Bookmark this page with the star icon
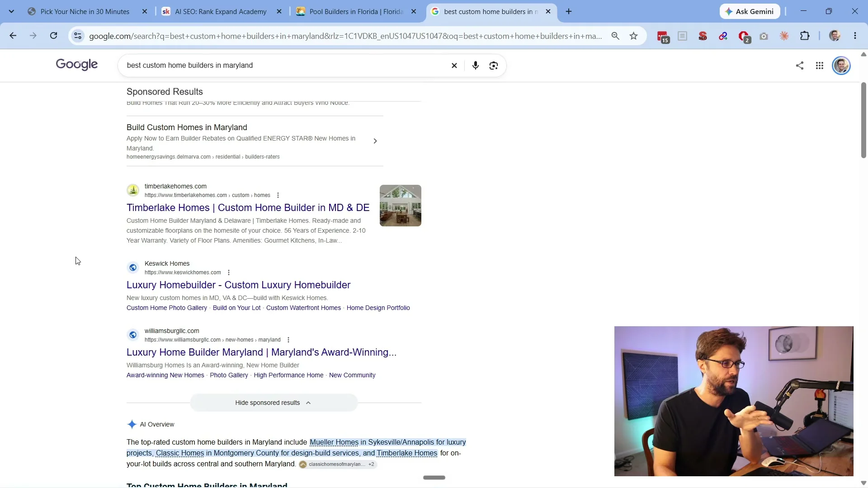 point(633,36)
